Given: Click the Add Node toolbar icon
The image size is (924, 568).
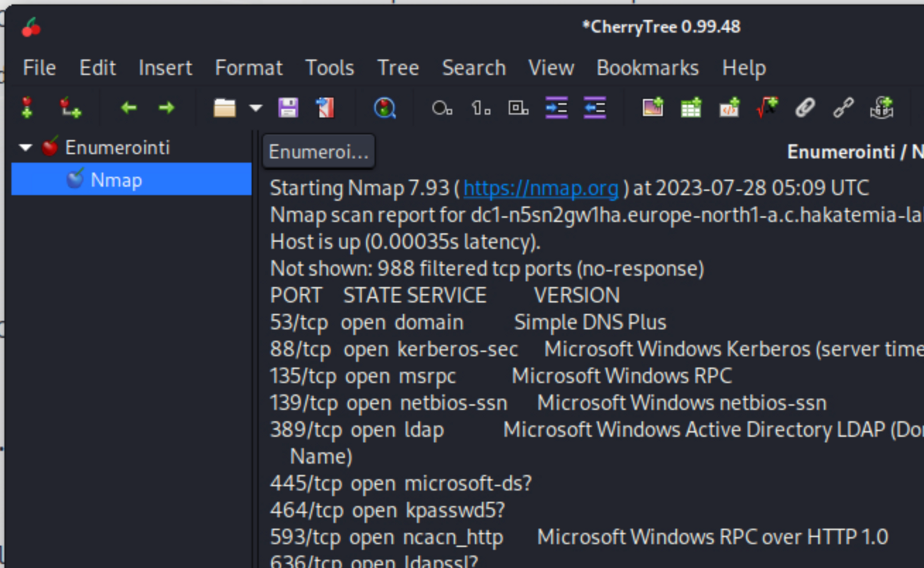Looking at the screenshot, I should (x=27, y=108).
